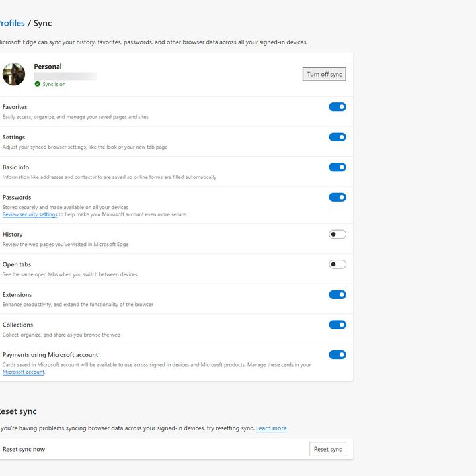
Task: Switch off Basic info sync
Action: tap(337, 167)
